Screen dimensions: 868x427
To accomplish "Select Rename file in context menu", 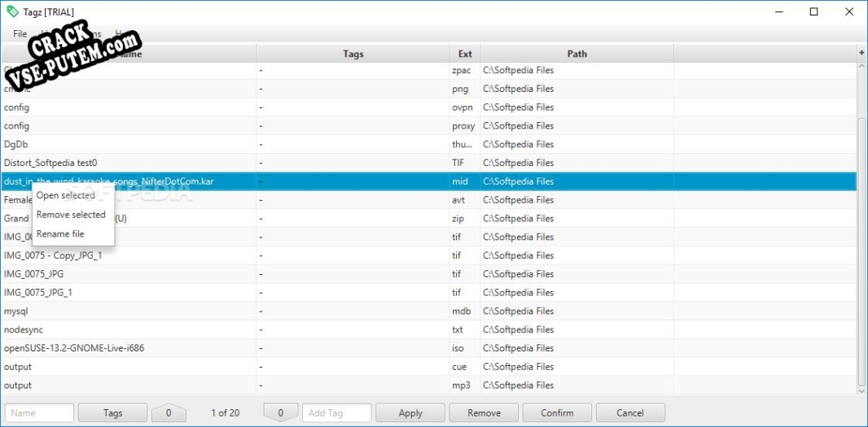I will (60, 234).
